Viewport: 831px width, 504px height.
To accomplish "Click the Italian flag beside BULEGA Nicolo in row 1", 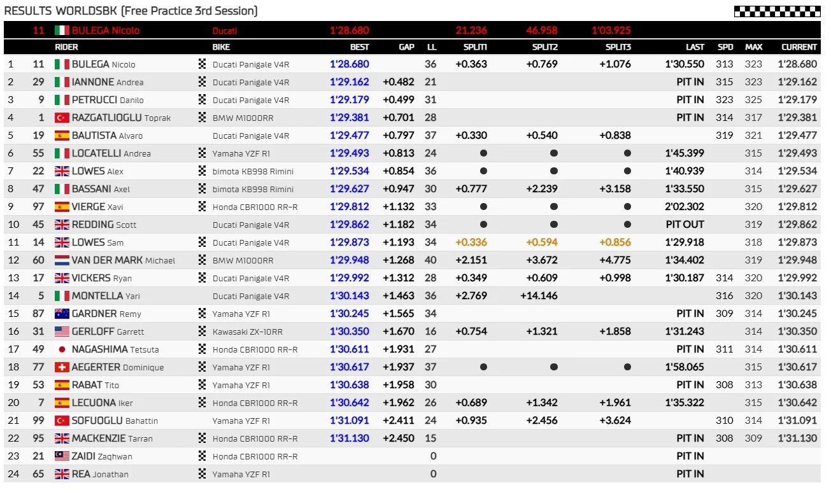I will coord(62,64).
